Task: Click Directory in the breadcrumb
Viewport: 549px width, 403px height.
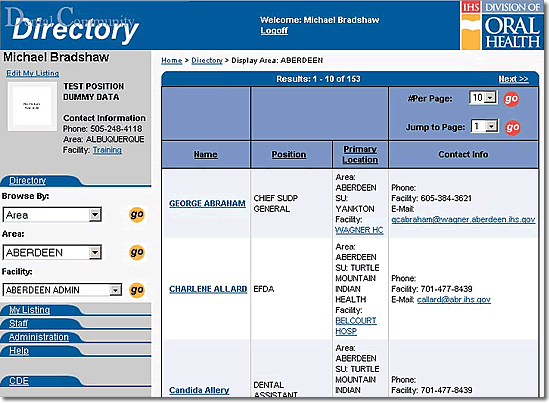Action: (x=207, y=61)
